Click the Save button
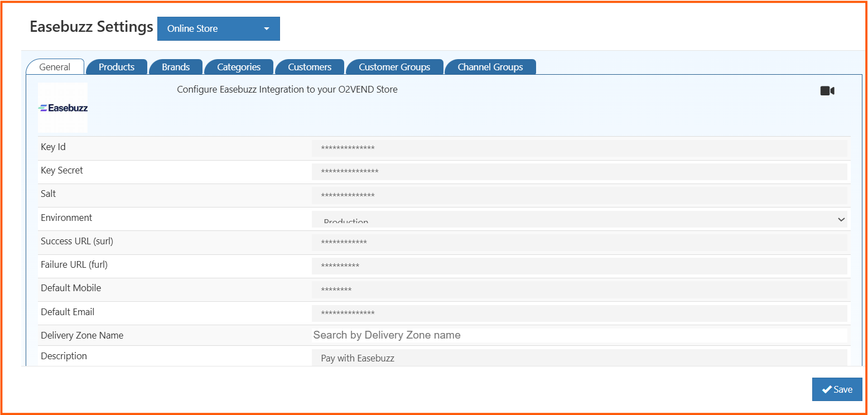 (837, 389)
